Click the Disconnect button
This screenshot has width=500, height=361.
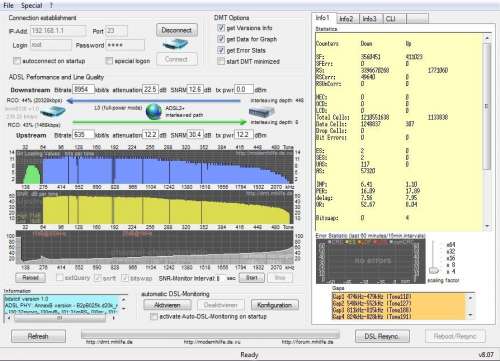(x=177, y=30)
